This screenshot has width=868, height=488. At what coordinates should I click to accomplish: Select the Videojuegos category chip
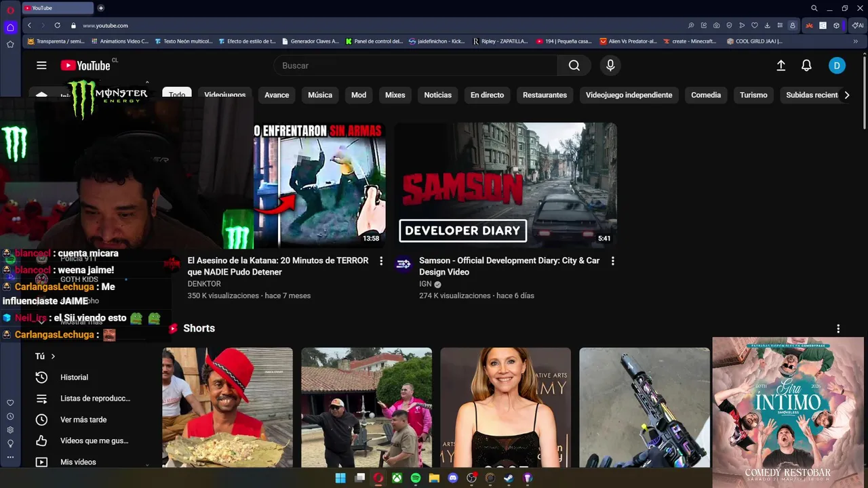[225, 95]
